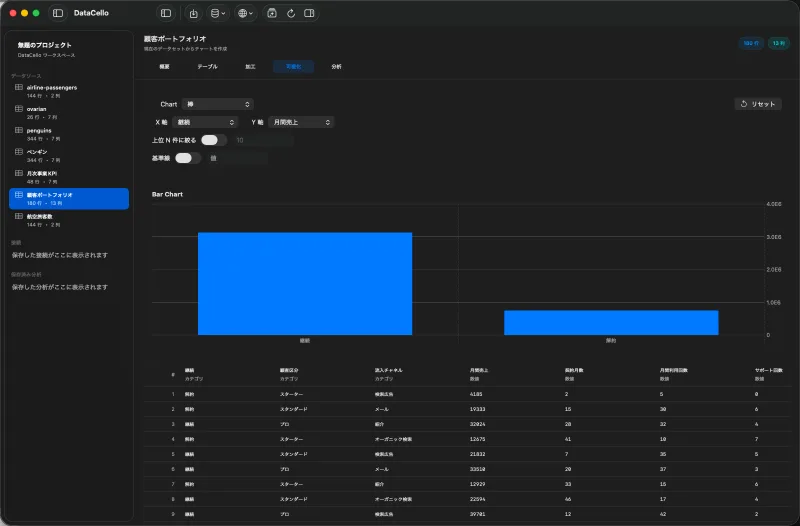Screen dimensions: 800x526
Task: Click the shorter right bar in the chart
Action: click(611, 323)
